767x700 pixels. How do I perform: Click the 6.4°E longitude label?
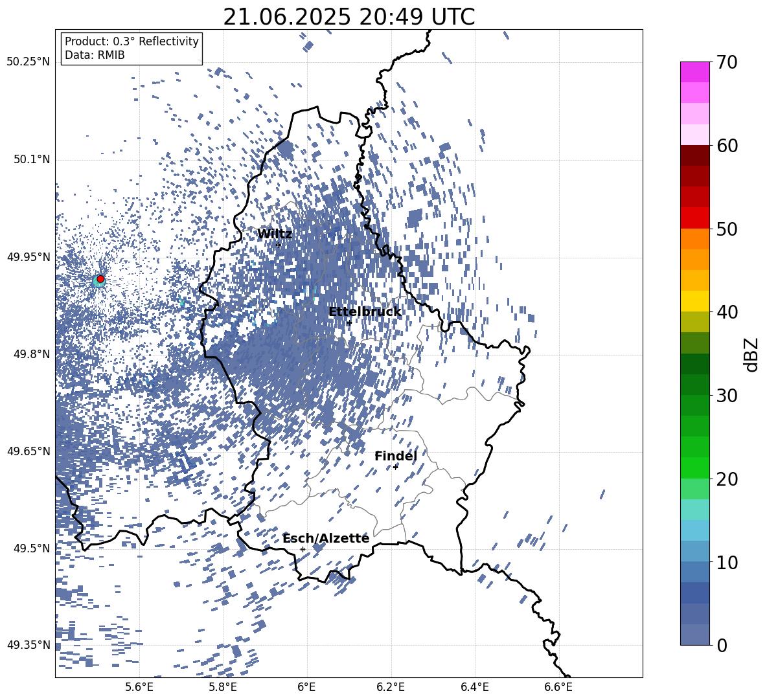click(x=474, y=687)
